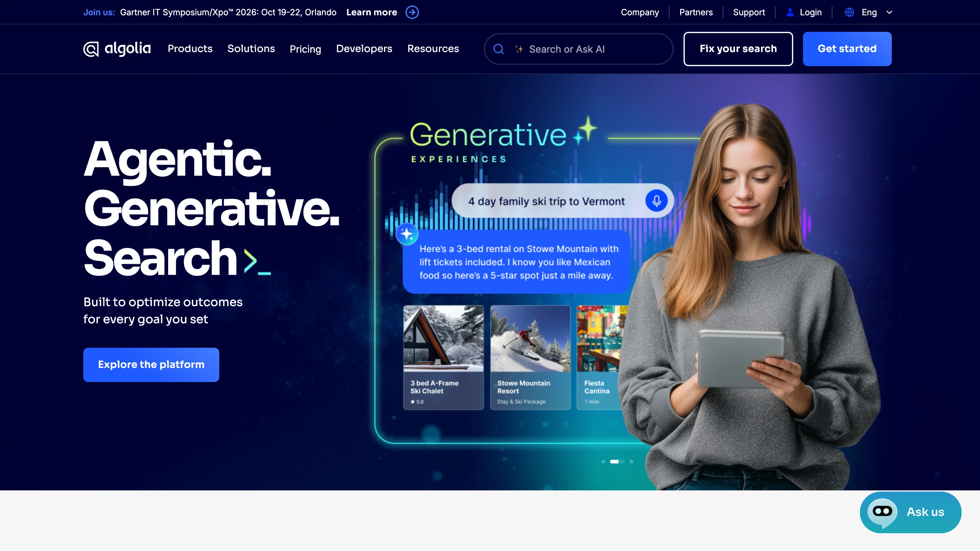Open the Products menu
Image resolution: width=980 pixels, height=551 pixels.
coord(190,49)
